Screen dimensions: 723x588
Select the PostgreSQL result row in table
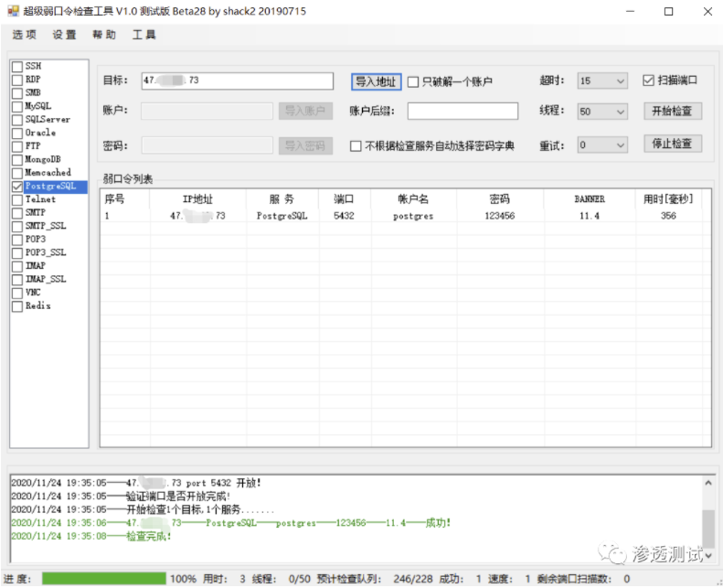click(402, 217)
